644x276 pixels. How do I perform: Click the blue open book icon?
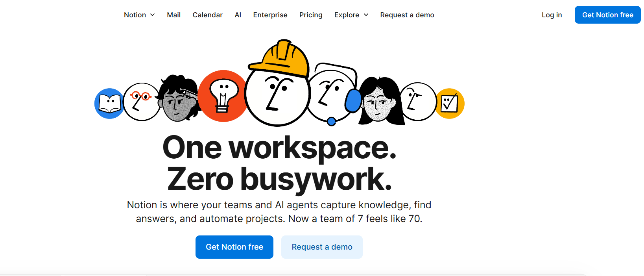tap(109, 104)
